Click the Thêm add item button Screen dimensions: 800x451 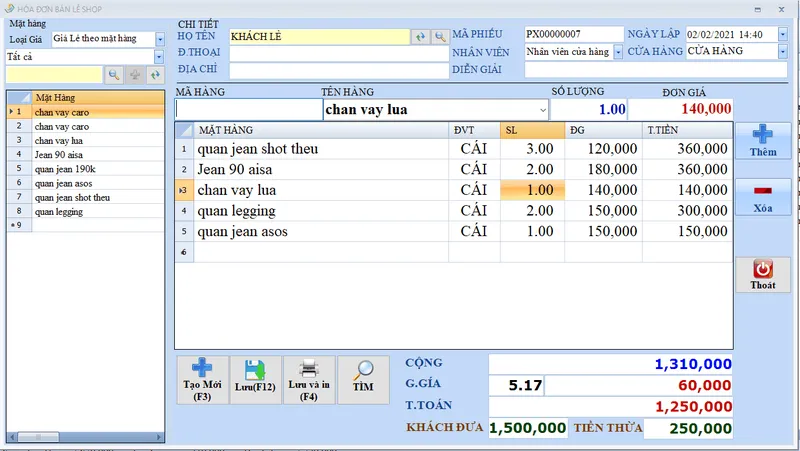pos(763,141)
